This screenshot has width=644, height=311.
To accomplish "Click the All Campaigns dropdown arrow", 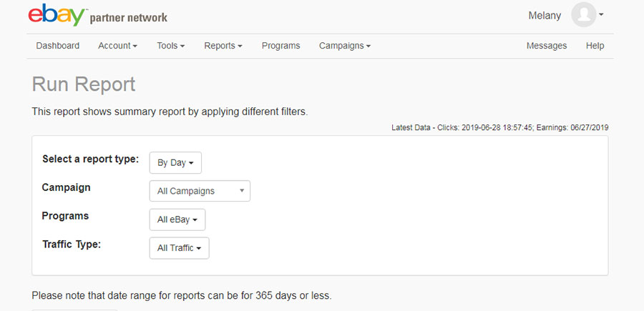I will click(242, 191).
